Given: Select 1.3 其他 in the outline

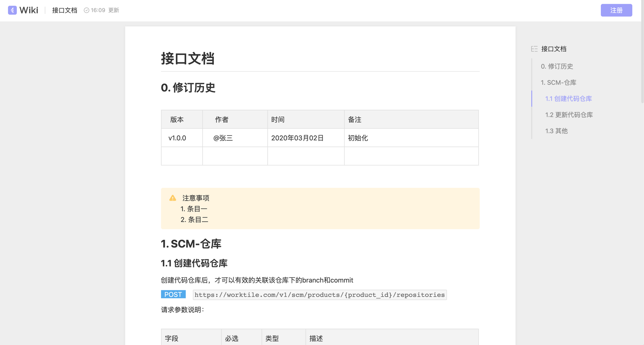Looking at the screenshot, I should pyautogui.click(x=556, y=131).
